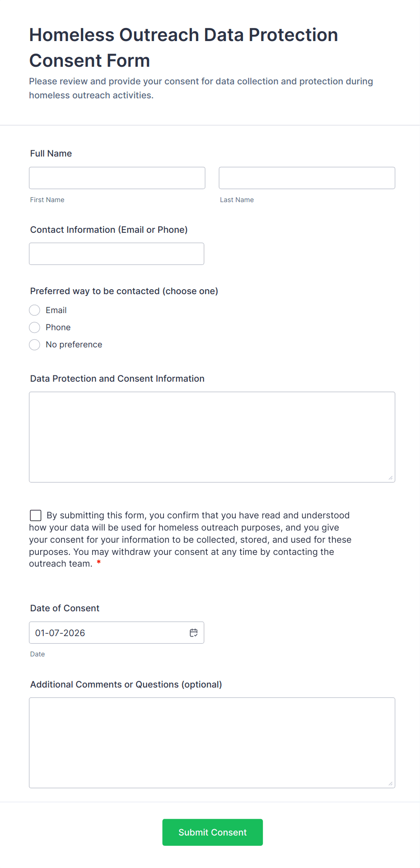
Task: Click the "Contact Information (Email or Phone)" label
Action: [x=109, y=230]
